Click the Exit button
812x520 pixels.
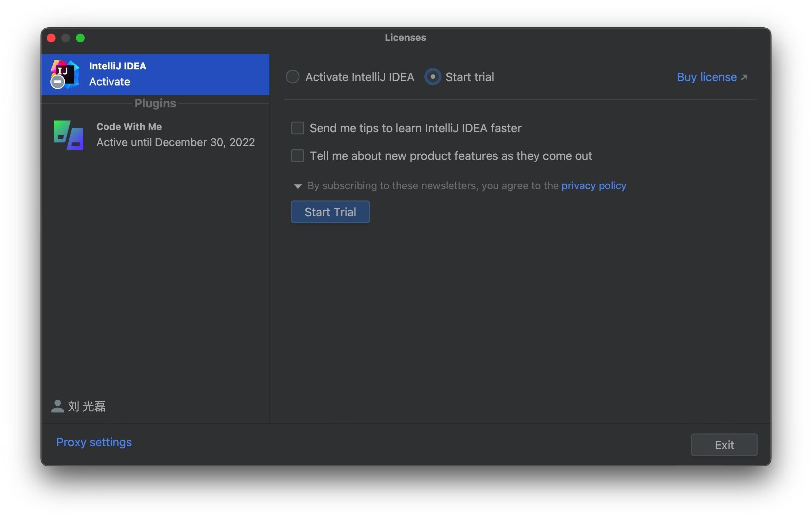pyautogui.click(x=724, y=445)
